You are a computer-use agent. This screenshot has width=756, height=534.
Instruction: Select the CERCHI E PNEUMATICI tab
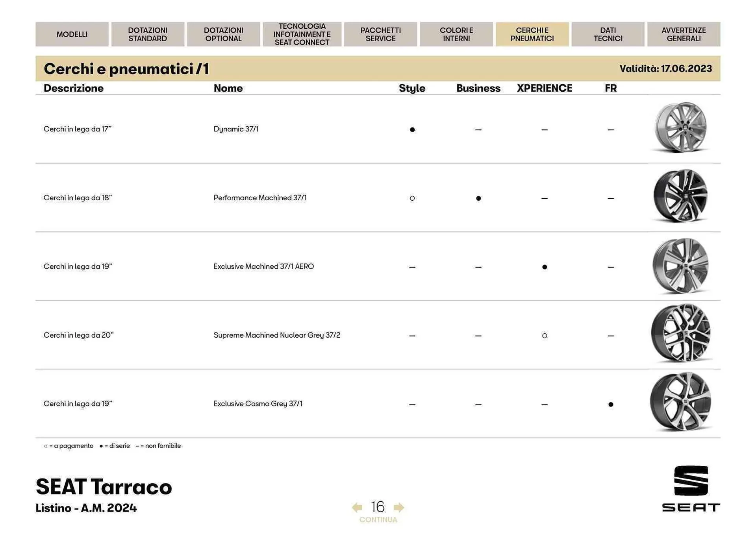coord(532,34)
